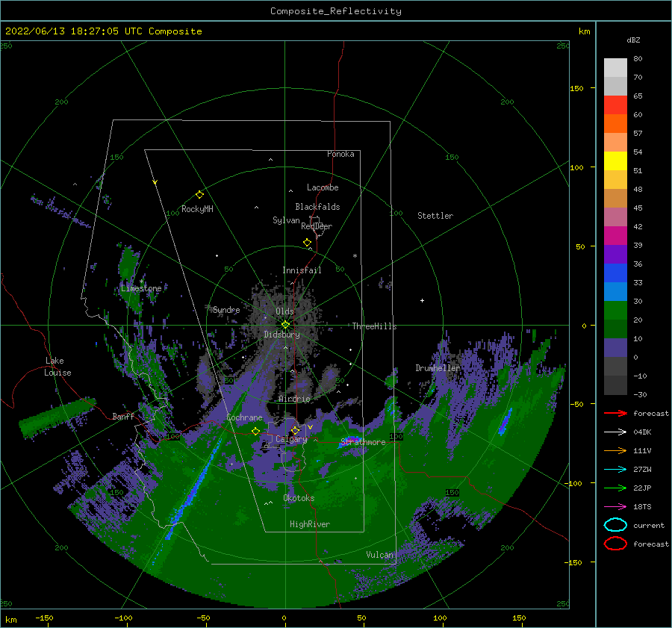Click the Strathmore label
Viewport: 672px width, 628px height.
coord(363,442)
